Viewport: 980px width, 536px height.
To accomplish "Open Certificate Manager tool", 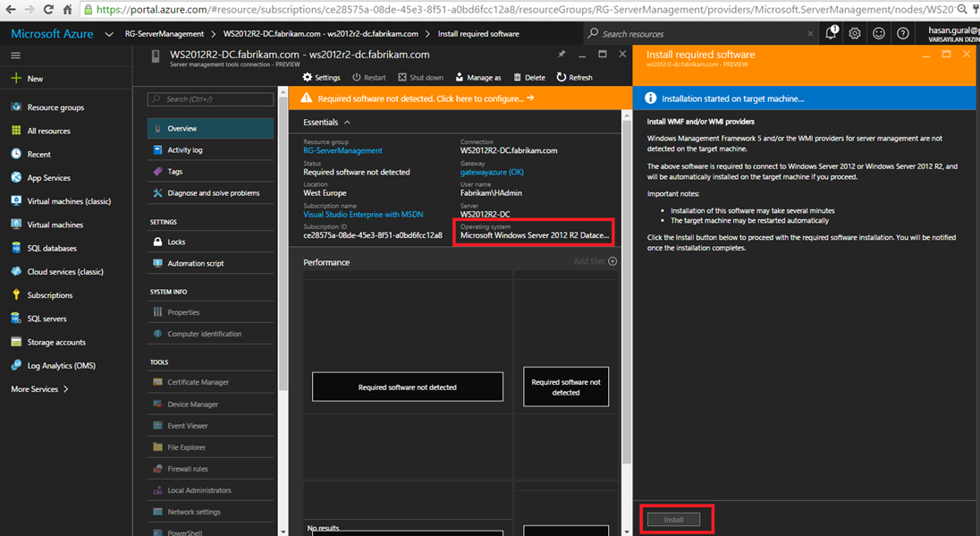I will tap(211, 382).
